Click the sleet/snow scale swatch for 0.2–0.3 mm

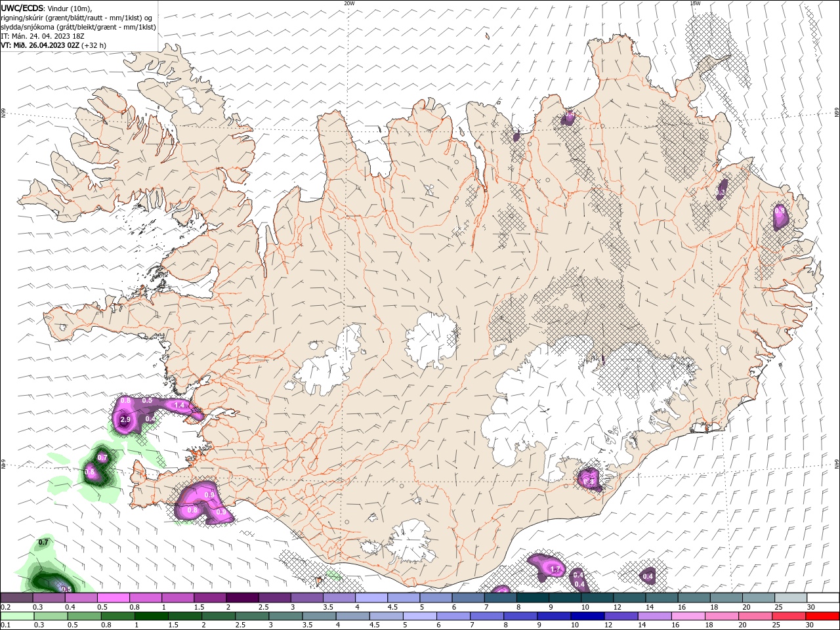coord(17,598)
